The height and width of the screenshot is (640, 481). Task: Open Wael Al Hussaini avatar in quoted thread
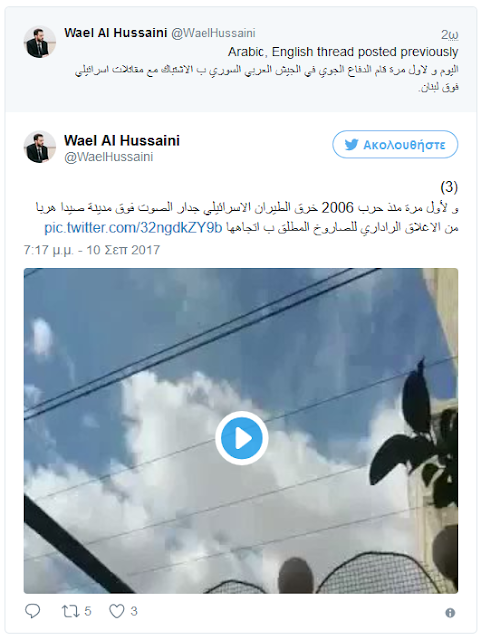pos(40,42)
